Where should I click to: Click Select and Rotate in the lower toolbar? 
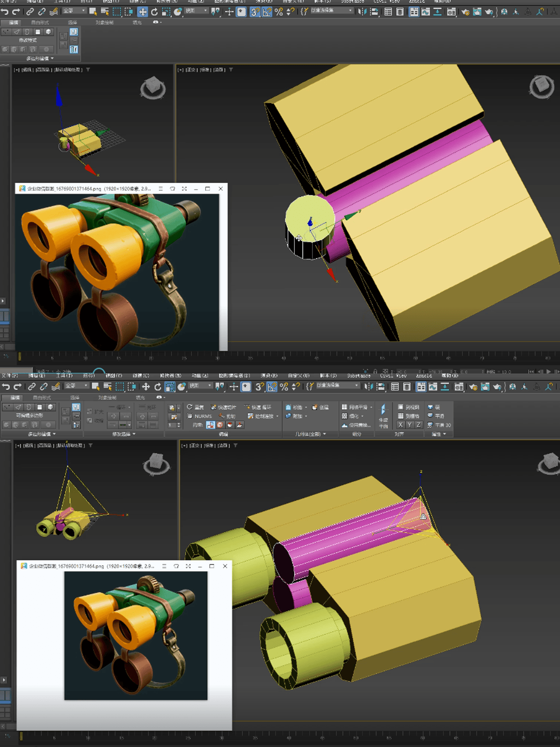coord(158,387)
